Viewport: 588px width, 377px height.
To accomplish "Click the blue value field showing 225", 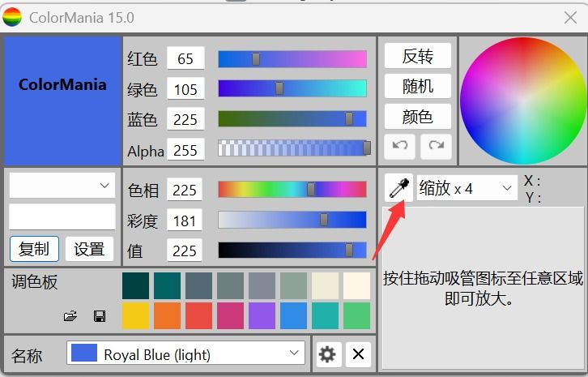I will 185,119.
